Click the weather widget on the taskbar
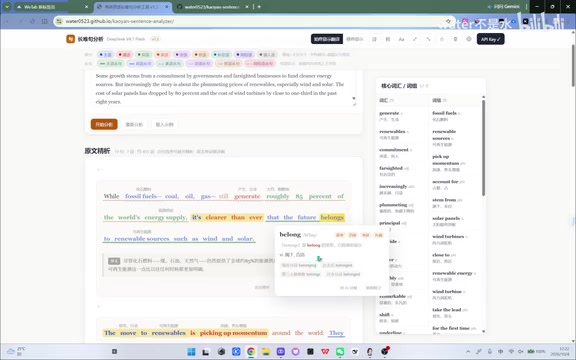 (x=17, y=352)
